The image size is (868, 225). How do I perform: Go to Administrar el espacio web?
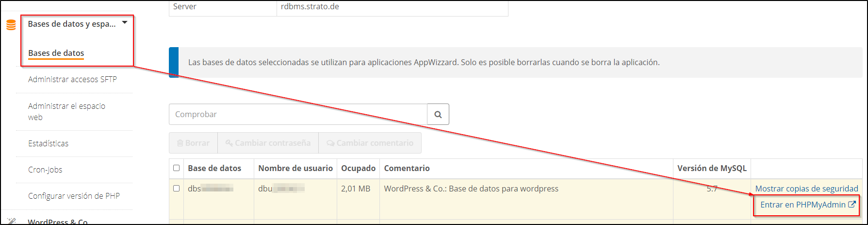click(x=66, y=111)
